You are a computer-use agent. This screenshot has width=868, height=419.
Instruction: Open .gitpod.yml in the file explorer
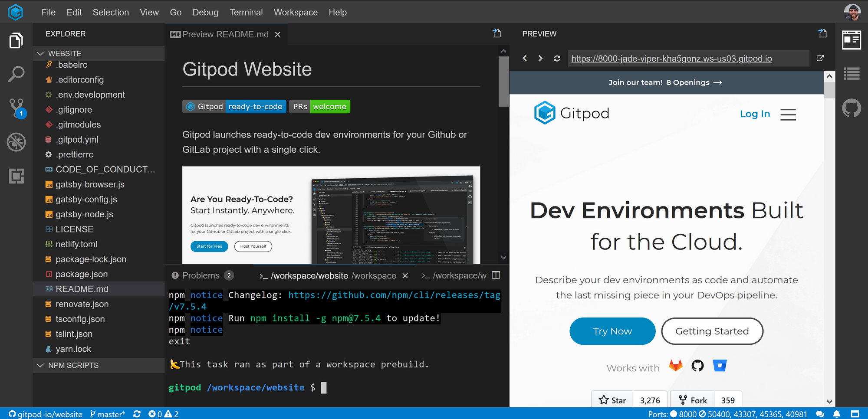[x=99, y=140]
